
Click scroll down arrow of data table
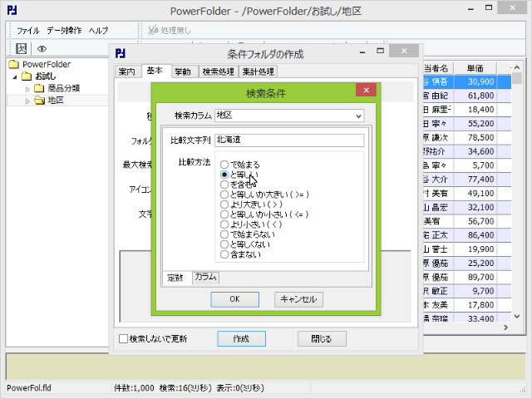click(517, 316)
